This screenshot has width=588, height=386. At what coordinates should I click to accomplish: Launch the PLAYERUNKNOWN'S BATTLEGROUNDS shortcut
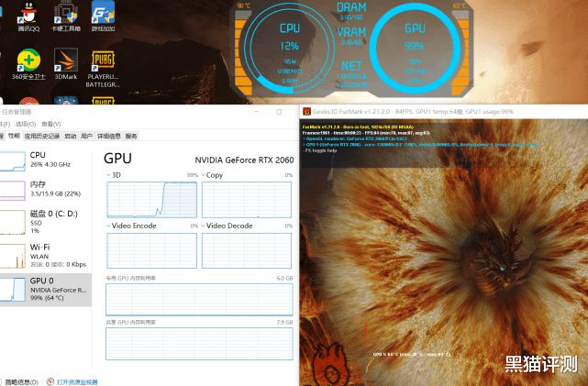tap(103, 70)
